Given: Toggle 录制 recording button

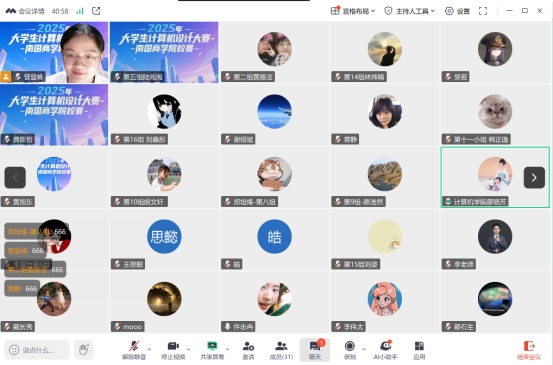Looking at the screenshot, I should point(350,350).
